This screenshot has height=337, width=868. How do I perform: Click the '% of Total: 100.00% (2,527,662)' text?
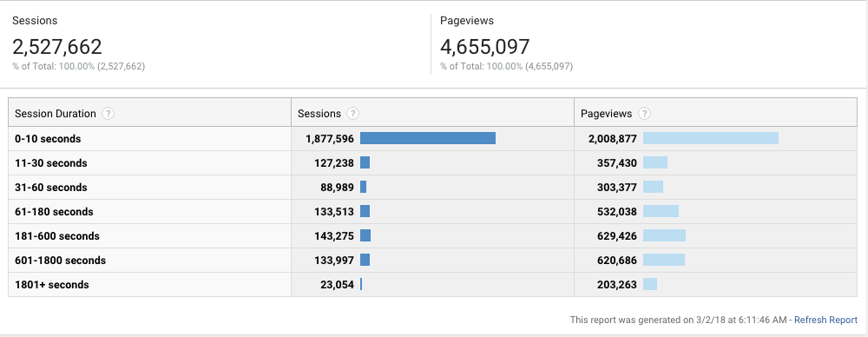point(79,67)
